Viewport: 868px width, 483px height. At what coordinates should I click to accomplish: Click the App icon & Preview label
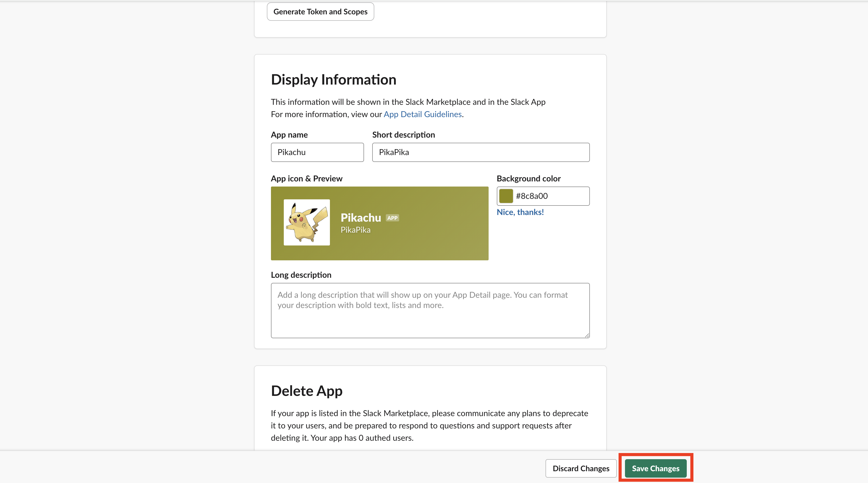tap(307, 179)
